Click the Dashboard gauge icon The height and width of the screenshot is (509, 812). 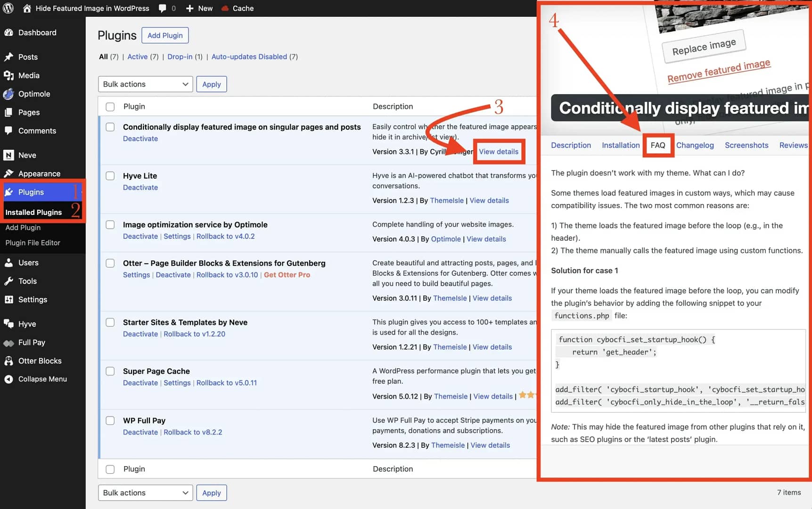[x=8, y=33]
